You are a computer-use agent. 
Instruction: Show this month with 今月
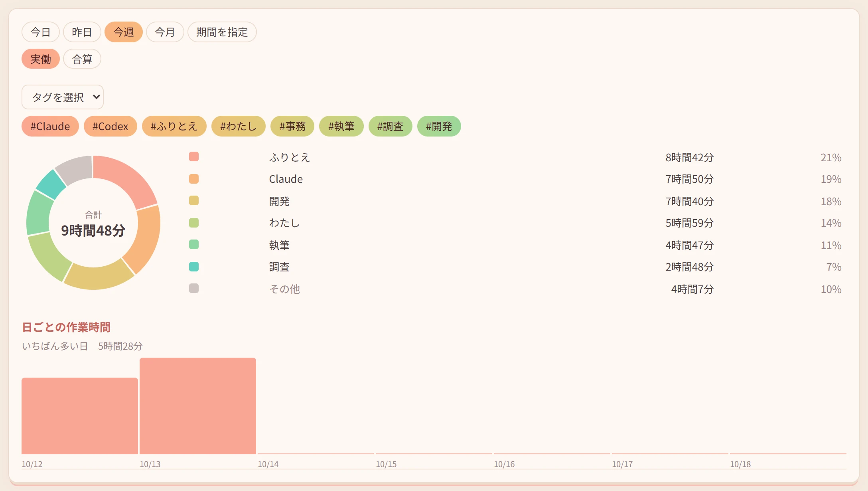pos(165,32)
